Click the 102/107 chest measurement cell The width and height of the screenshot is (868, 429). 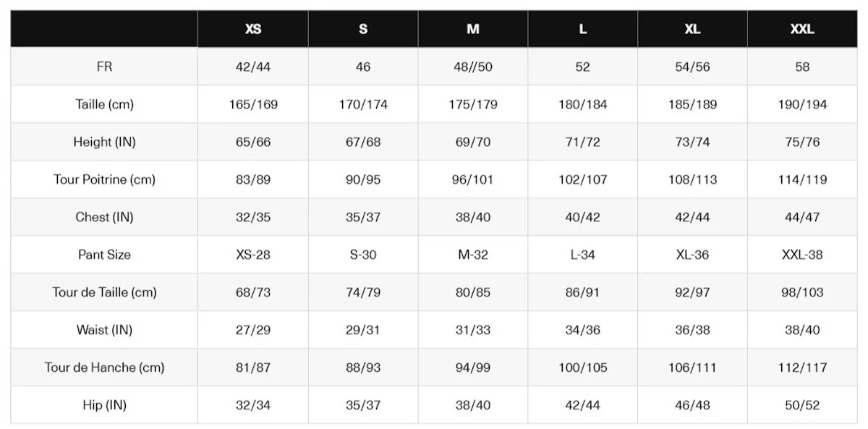coord(582,179)
